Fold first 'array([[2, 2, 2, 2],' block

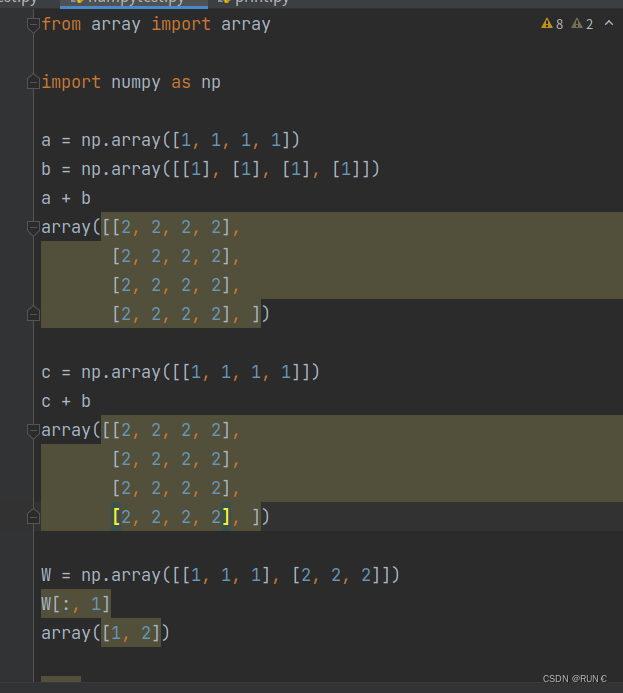point(33,228)
